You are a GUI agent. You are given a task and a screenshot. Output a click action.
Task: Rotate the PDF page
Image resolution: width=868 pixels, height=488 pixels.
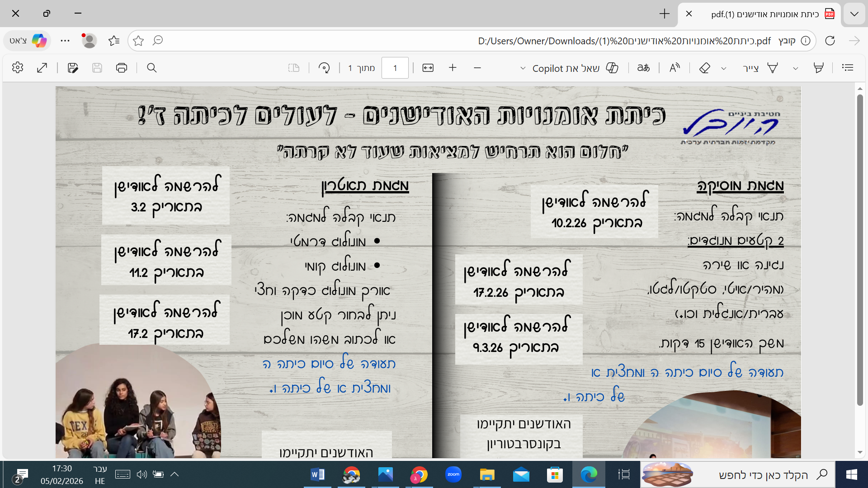324,68
